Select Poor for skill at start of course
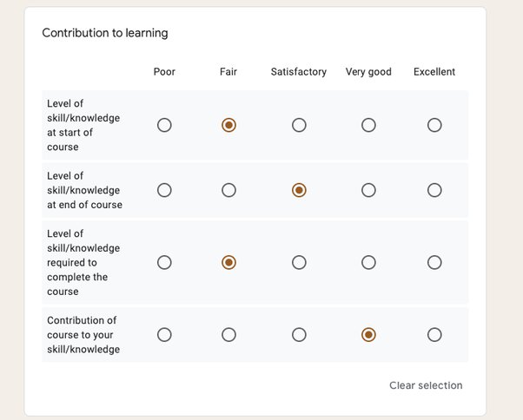The width and height of the screenshot is (523, 420). (164, 125)
